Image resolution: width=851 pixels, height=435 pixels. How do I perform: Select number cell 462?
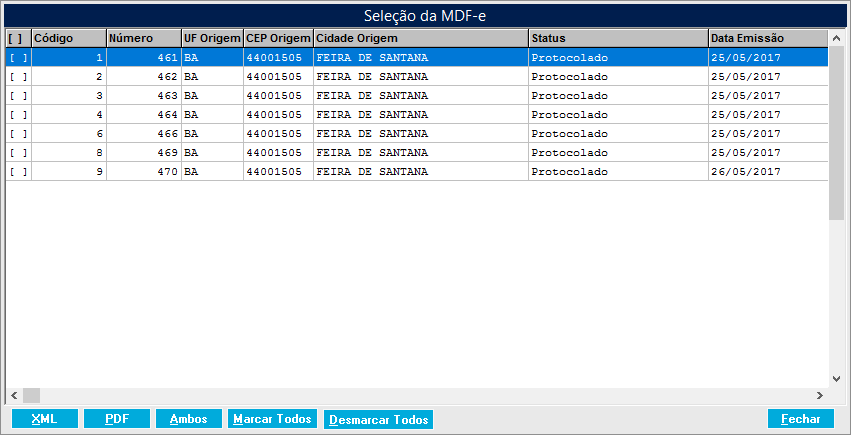tap(144, 76)
